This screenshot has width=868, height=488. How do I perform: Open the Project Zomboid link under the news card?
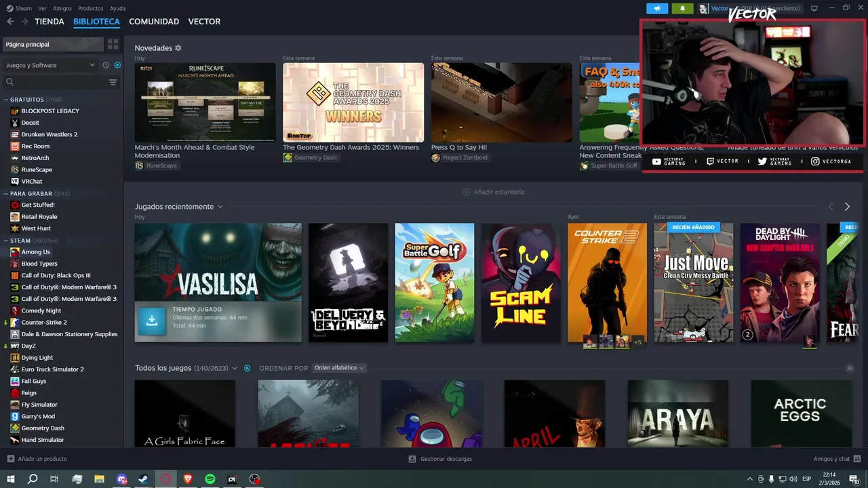[459, 157]
